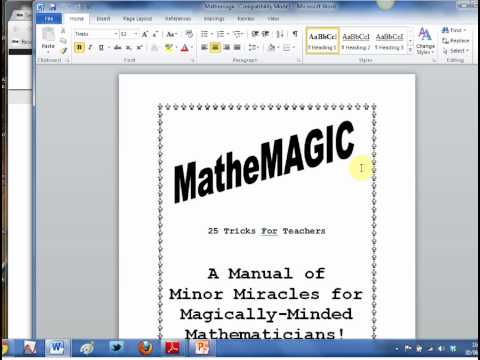Apply the Heading 3 style
This screenshot has height=360, width=480.
pos(389,41)
